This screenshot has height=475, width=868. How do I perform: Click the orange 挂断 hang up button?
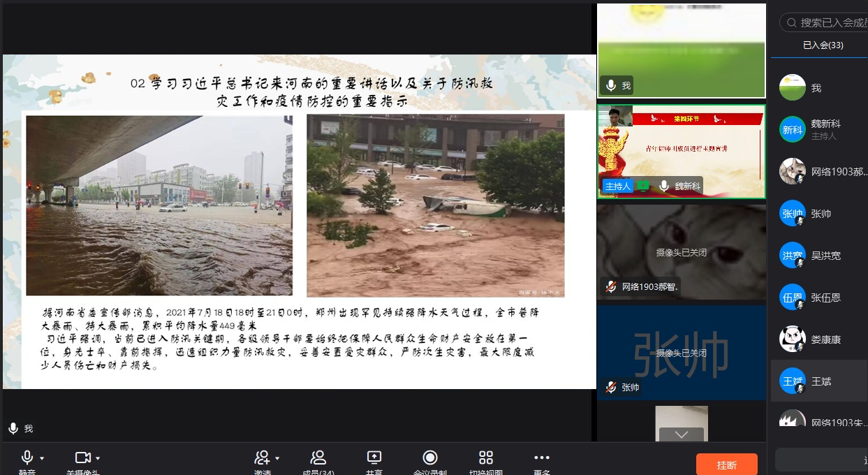(726, 465)
